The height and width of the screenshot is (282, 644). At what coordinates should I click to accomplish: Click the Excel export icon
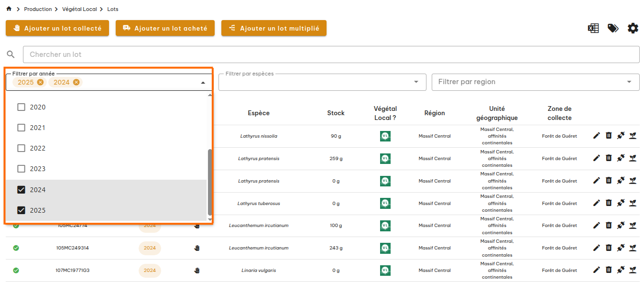[x=593, y=28]
